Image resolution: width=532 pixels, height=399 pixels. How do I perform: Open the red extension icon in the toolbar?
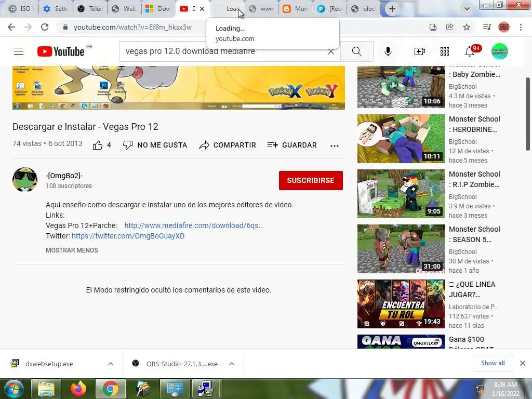click(x=504, y=27)
